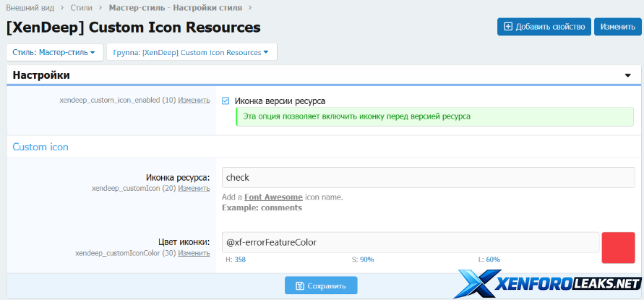Viewport: 644px width, 300px height.
Task: Click Изменить next to xendeep_custom_icon_enabled
Action: pyautogui.click(x=194, y=100)
